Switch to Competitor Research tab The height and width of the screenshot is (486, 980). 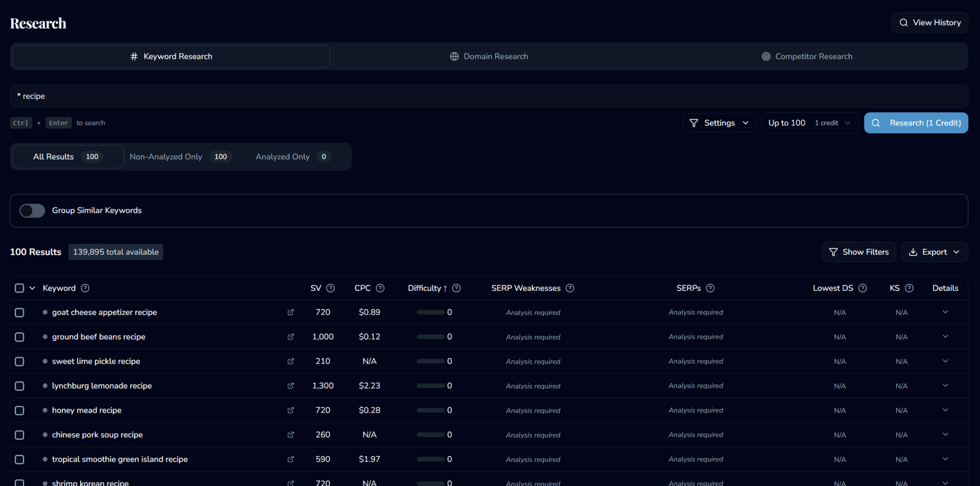click(807, 57)
